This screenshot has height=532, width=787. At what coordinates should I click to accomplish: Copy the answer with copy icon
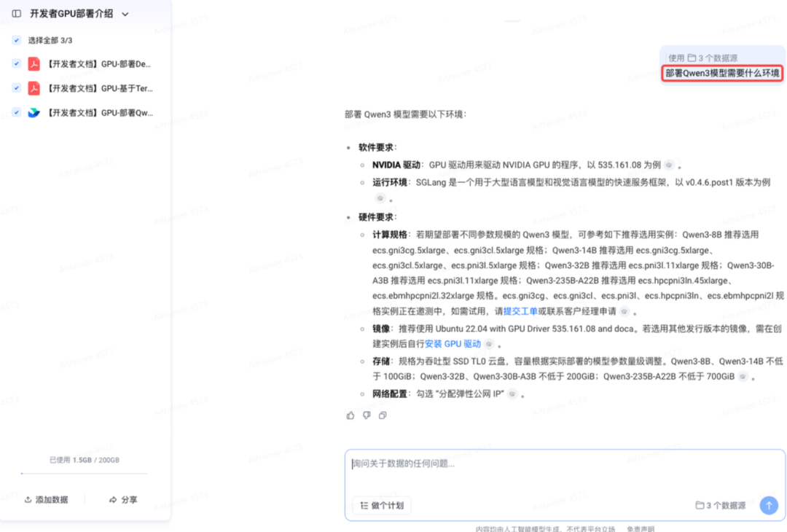pyautogui.click(x=383, y=415)
